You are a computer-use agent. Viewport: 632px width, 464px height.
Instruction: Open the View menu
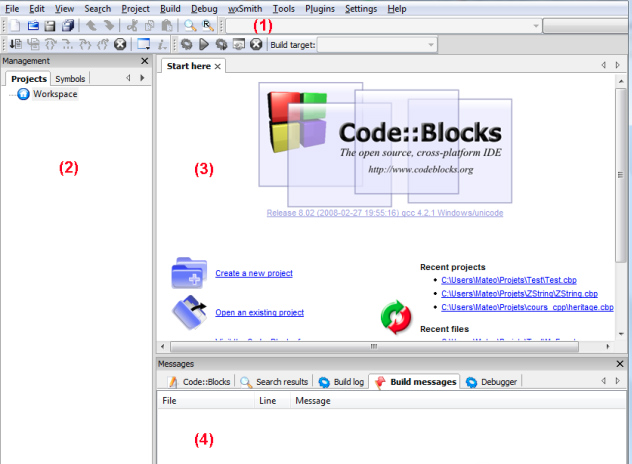tap(64, 8)
